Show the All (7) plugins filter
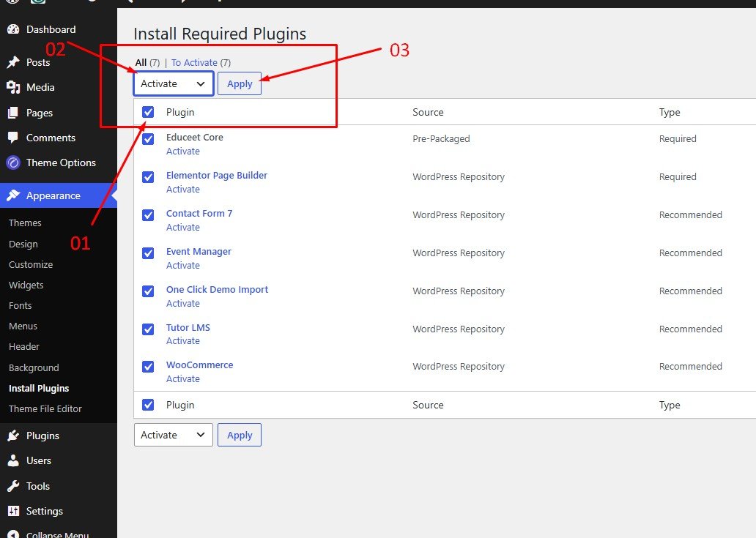Image resolution: width=756 pixels, height=538 pixels. [x=147, y=63]
